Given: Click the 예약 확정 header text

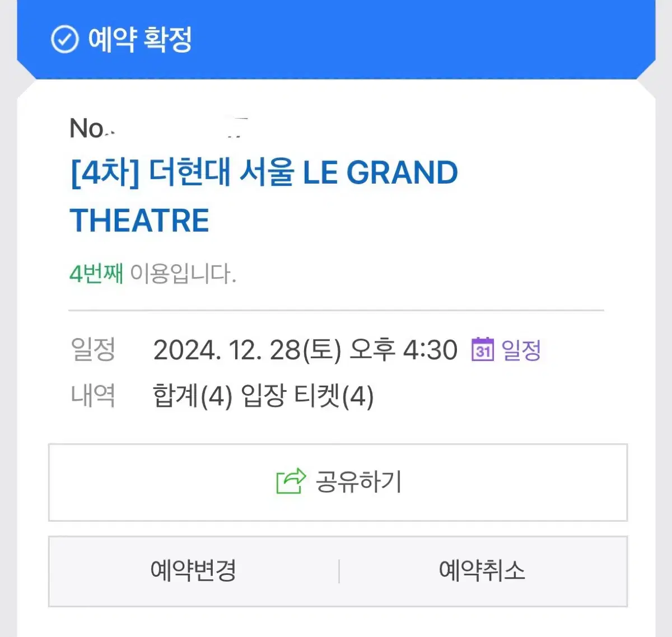Looking at the screenshot, I should click(140, 39).
